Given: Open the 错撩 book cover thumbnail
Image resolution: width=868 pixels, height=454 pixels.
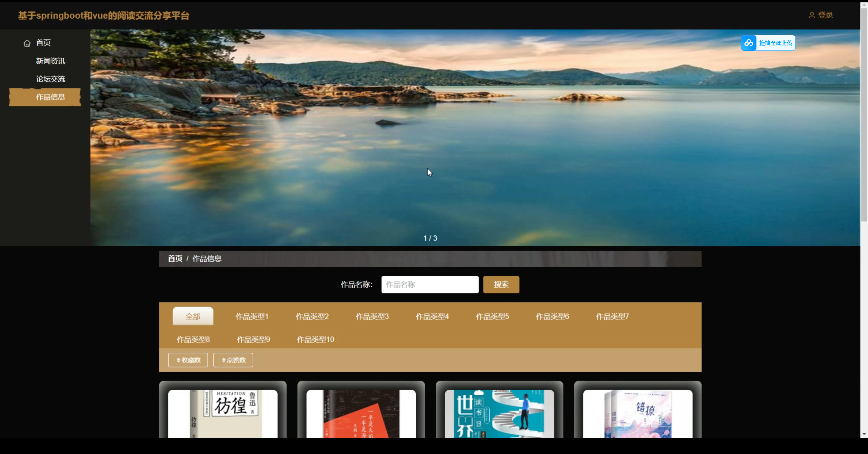Looking at the screenshot, I should (637, 413).
